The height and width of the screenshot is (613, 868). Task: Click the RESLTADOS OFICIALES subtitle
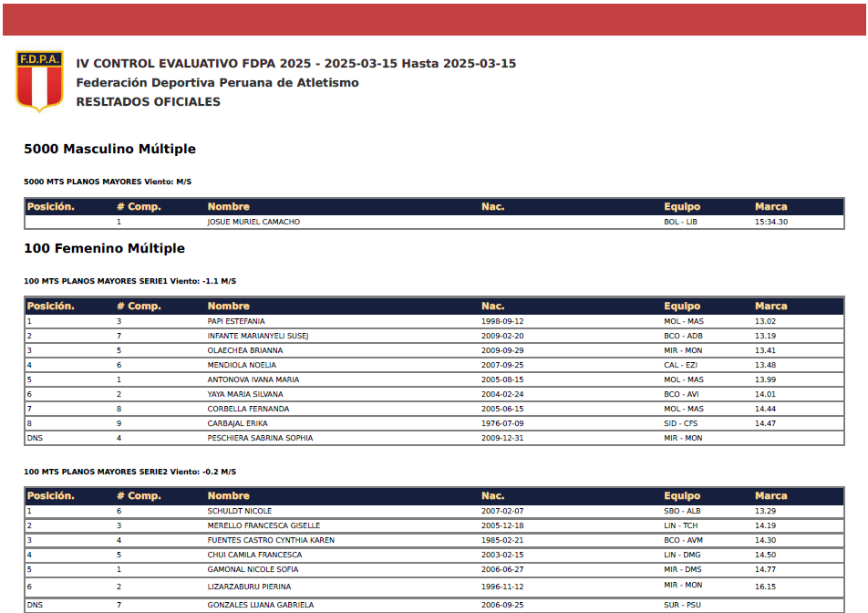click(148, 102)
